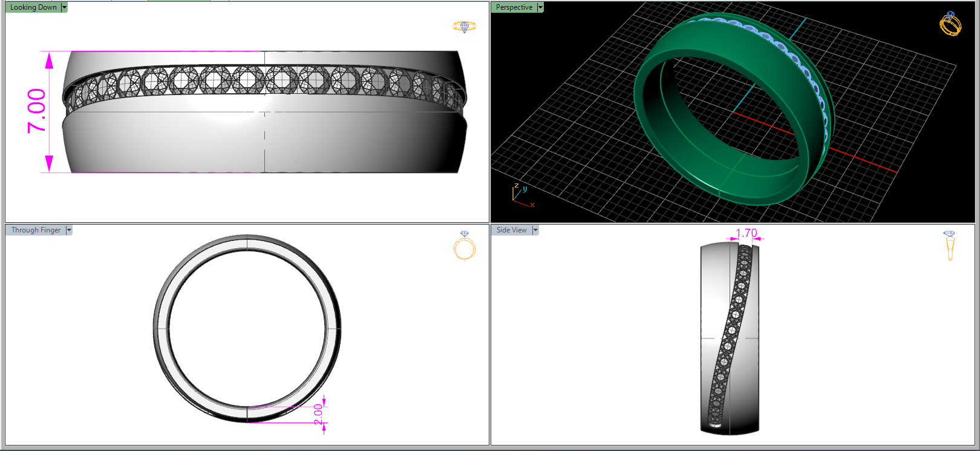Select the Side View viewport title

(512, 230)
